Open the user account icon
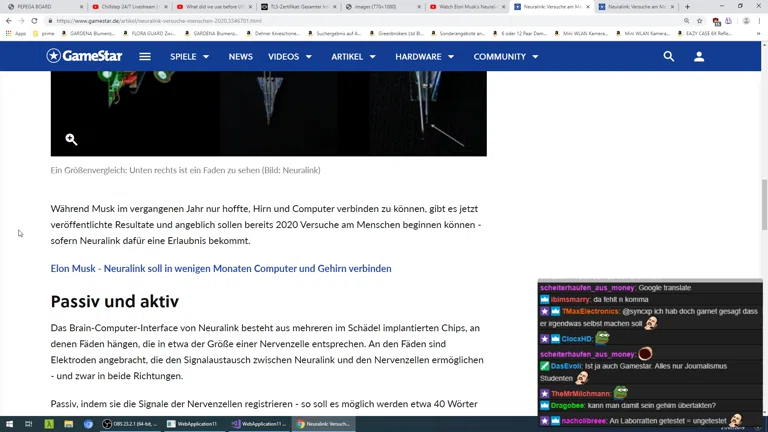768x432 pixels. point(699,56)
